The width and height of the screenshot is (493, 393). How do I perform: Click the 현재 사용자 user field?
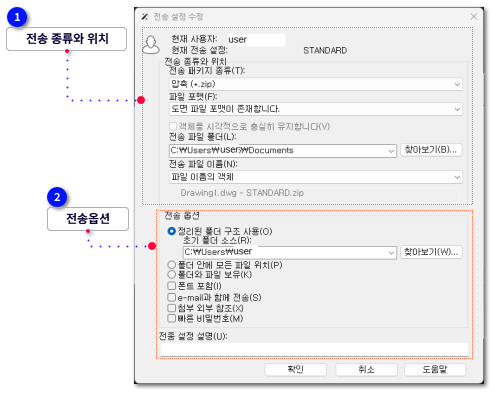pyautogui.click(x=256, y=40)
